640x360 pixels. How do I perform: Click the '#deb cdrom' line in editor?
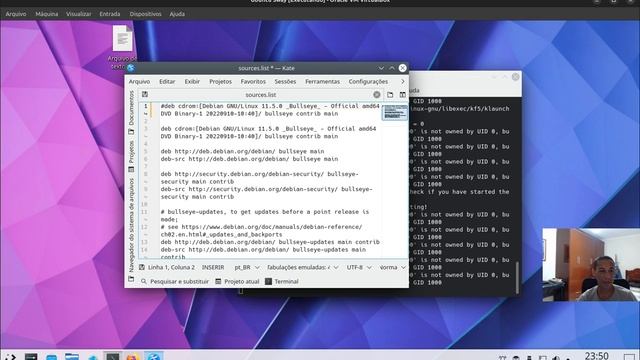[x=270, y=110]
